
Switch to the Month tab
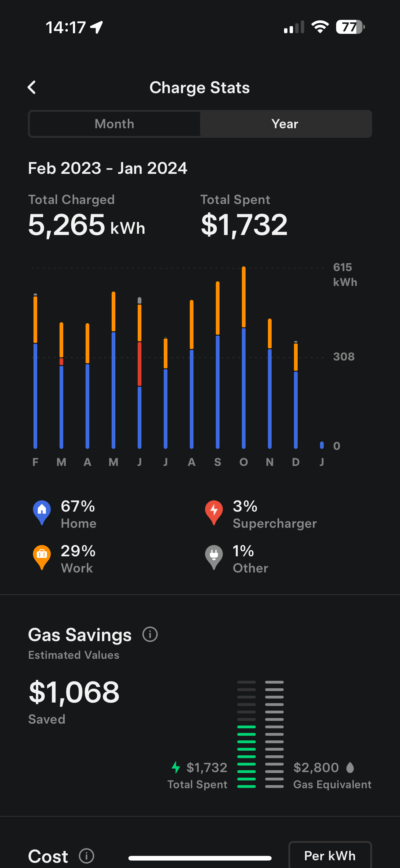[114, 124]
